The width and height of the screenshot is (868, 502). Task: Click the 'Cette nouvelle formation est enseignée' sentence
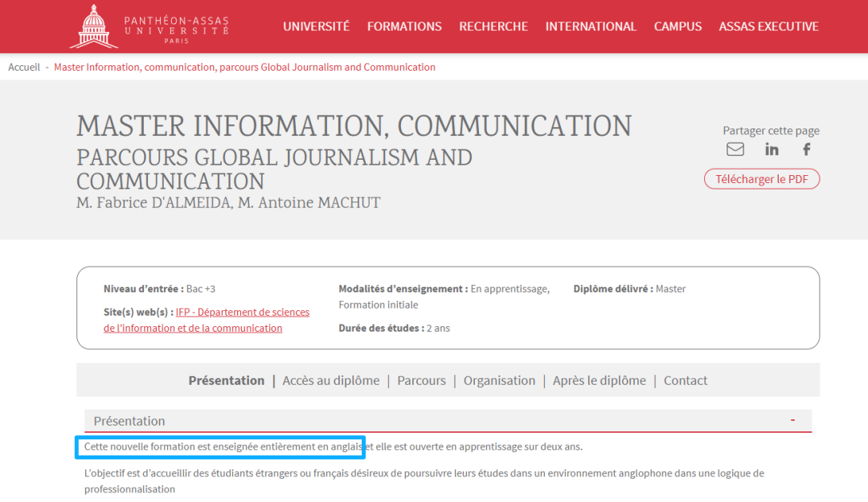tap(334, 447)
